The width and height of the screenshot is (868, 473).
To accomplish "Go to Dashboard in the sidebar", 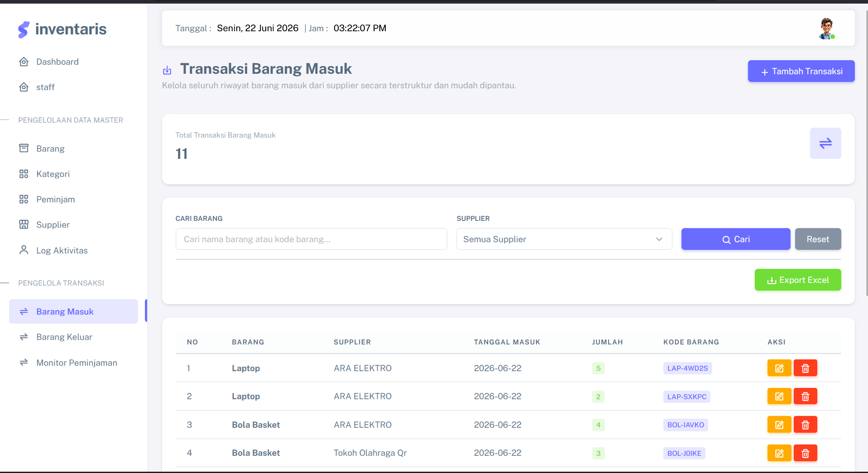I will pos(73,62).
